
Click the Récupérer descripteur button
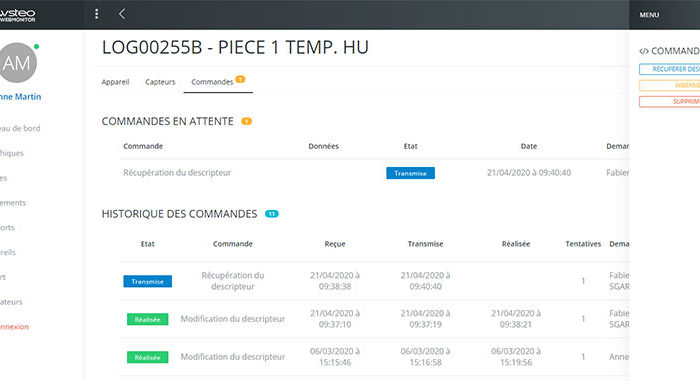(670, 69)
